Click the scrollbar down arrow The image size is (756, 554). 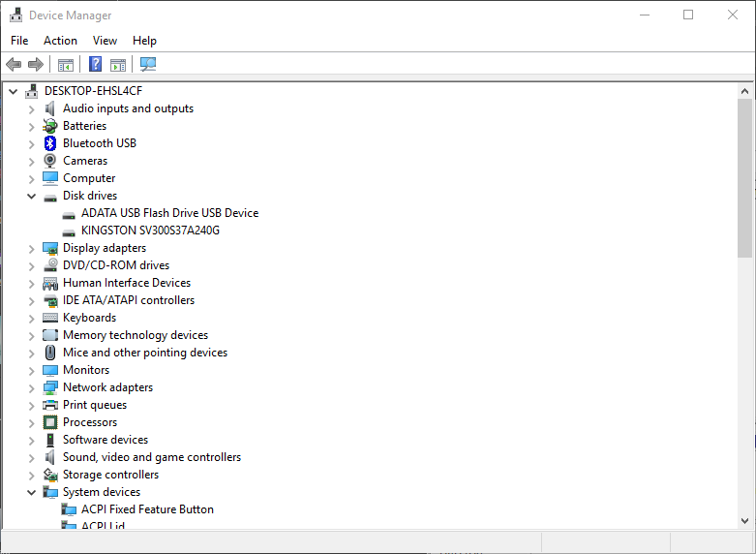pyautogui.click(x=744, y=521)
